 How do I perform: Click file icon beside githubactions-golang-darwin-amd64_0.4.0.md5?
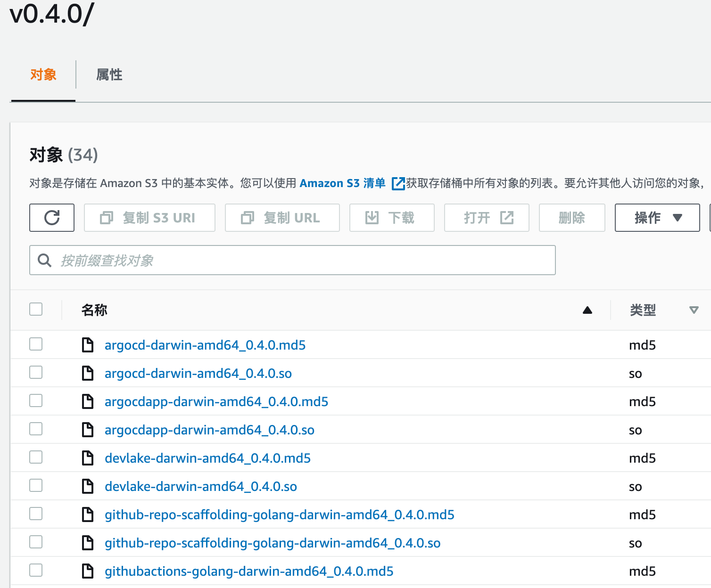pos(88,571)
